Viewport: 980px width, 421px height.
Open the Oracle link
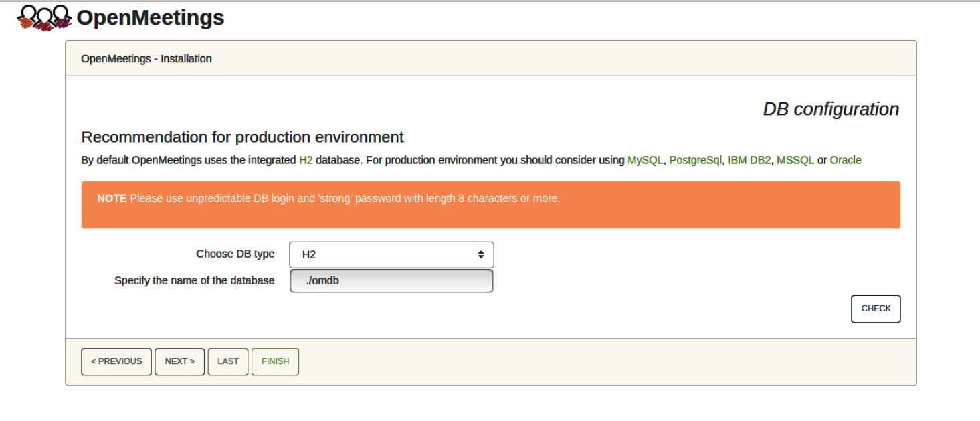coord(846,161)
